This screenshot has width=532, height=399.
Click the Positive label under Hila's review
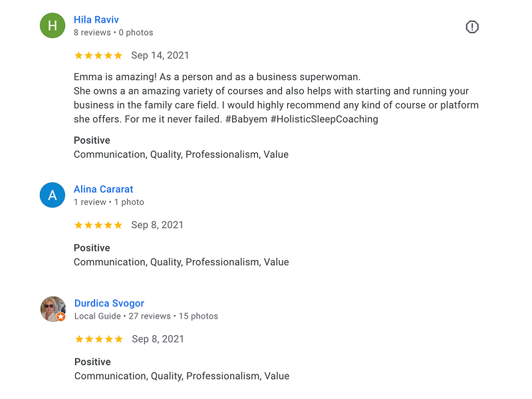pos(92,140)
